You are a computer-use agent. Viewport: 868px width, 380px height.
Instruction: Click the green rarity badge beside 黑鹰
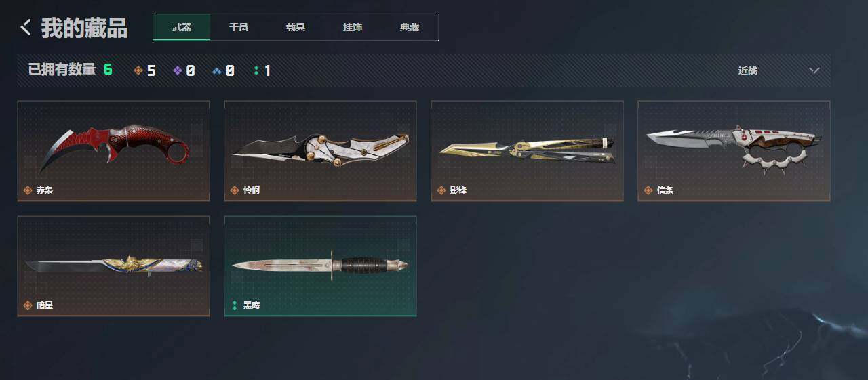(235, 305)
